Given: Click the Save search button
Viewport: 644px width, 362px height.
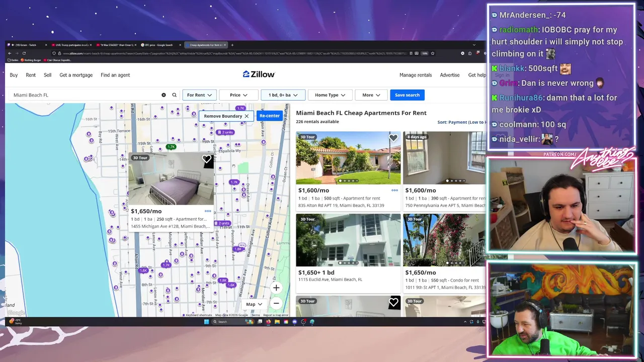Looking at the screenshot, I should [407, 95].
